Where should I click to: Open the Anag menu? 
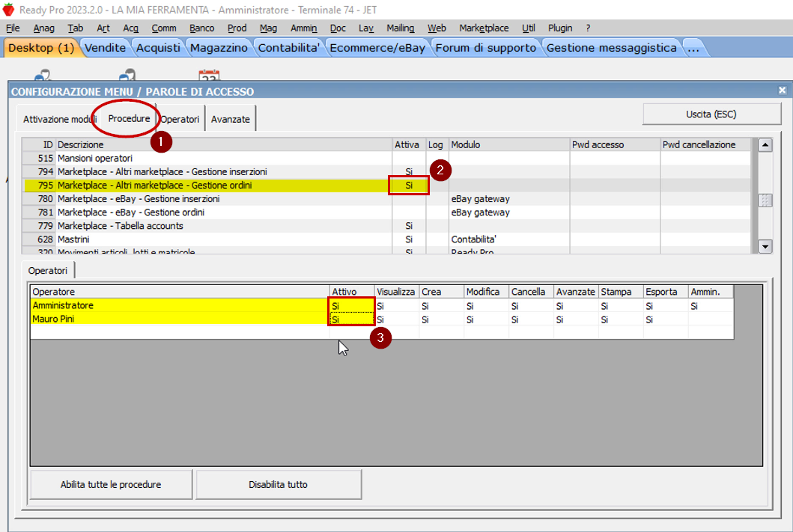pyautogui.click(x=44, y=28)
